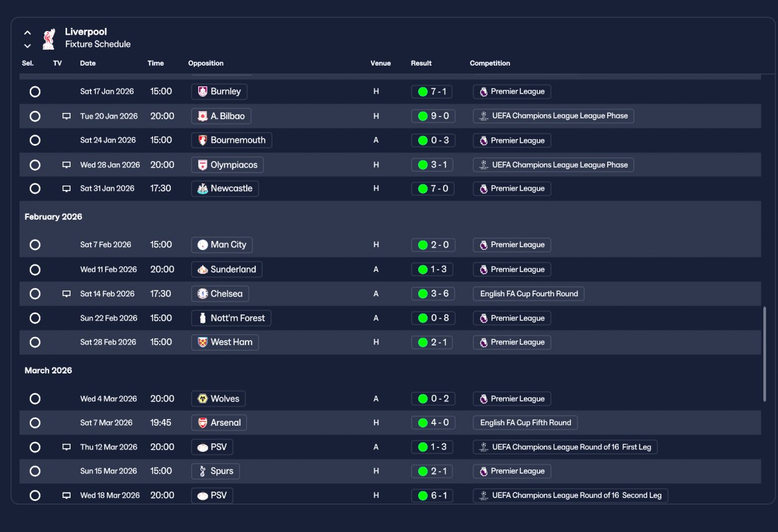
Task: Select the A. Bilbao fixture radio button
Action: (x=35, y=116)
